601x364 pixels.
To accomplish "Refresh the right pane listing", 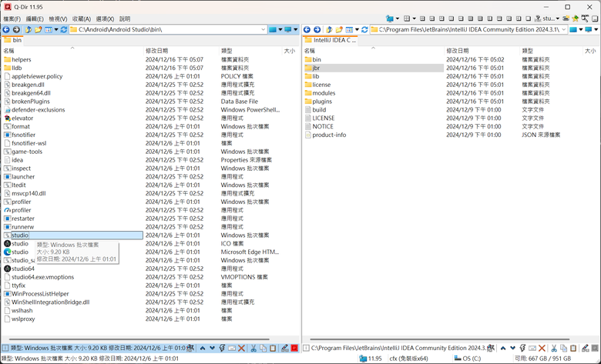I will click(x=365, y=29).
